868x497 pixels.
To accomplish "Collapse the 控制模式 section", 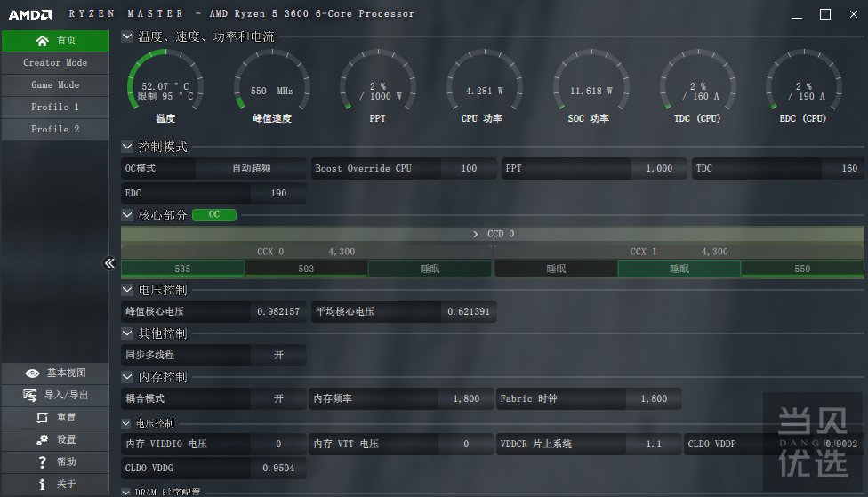I will point(127,147).
